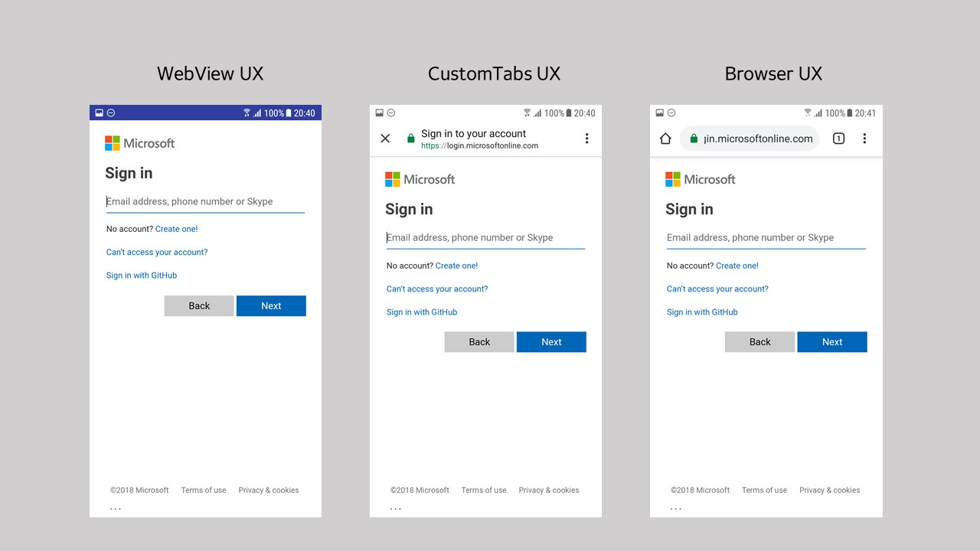Image resolution: width=980 pixels, height=551 pixels.
Task: Click the Browser UX slide heading
Action: (x=773, y=73)
